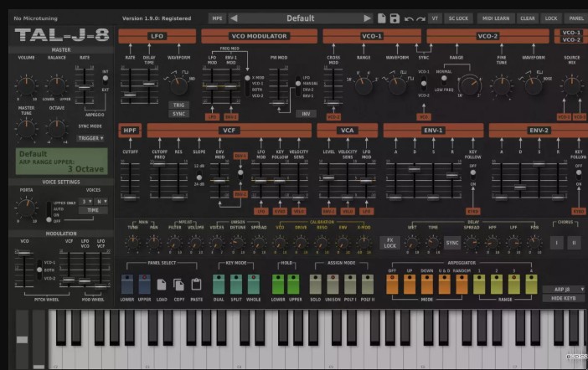Toggle VCO-2 NORMAL/LOW FREQ switch
The image size is (588, 370).
tap(444, 80)
